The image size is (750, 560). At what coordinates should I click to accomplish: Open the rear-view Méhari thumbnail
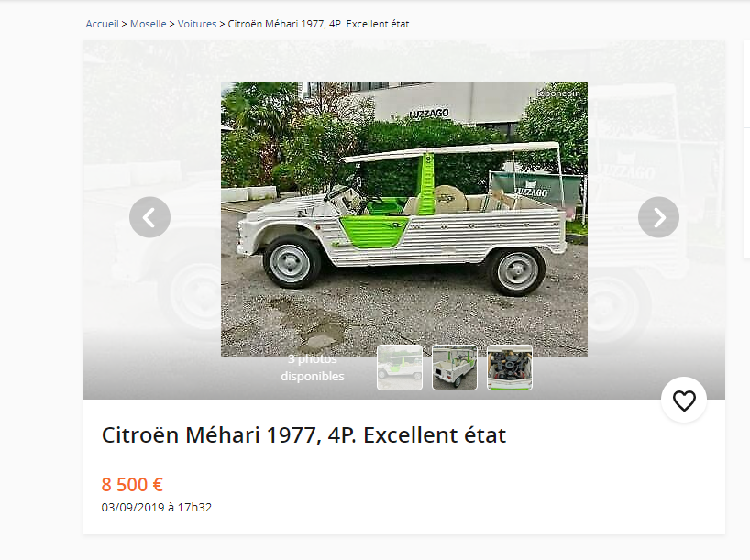455,368
